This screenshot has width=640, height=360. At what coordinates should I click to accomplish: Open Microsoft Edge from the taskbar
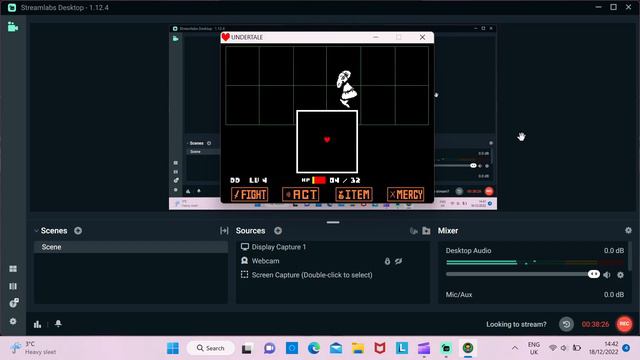tap(314, 348)
